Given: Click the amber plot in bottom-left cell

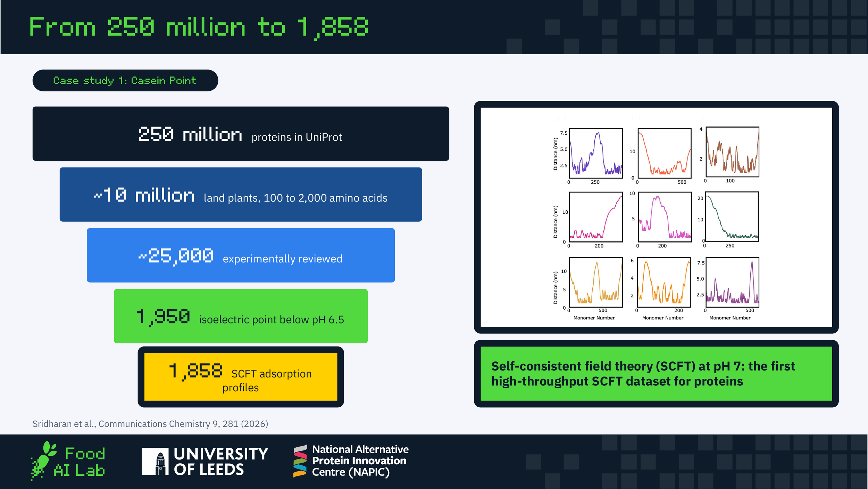Looking at the screenshot, I should 596,282.
